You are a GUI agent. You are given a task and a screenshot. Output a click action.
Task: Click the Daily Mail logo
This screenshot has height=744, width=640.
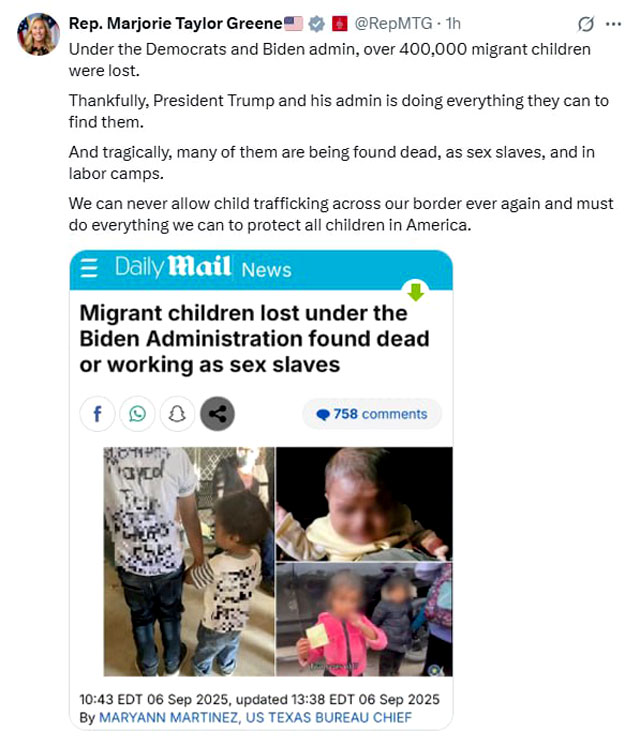pyautogui.click(x=173, y=266)
